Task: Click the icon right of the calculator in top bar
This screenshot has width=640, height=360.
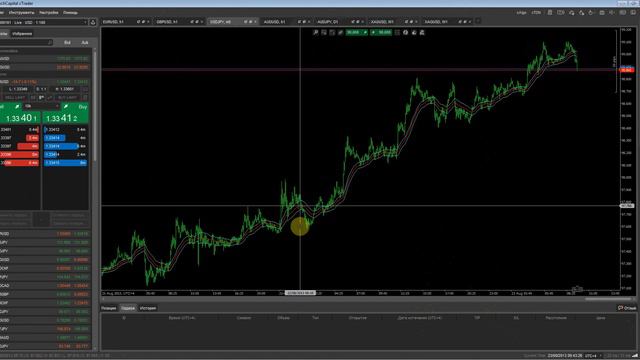Action: [561, 13]
